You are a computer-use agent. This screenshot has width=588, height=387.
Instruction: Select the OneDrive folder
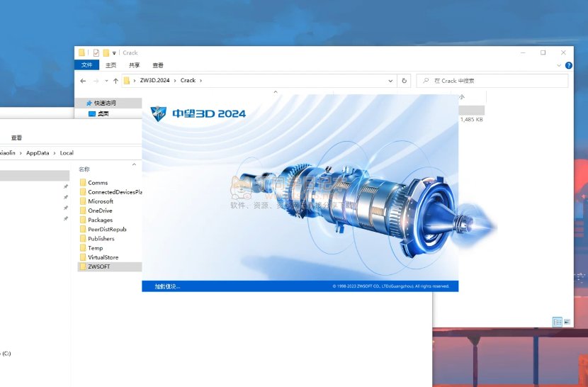tap(100, 211)
